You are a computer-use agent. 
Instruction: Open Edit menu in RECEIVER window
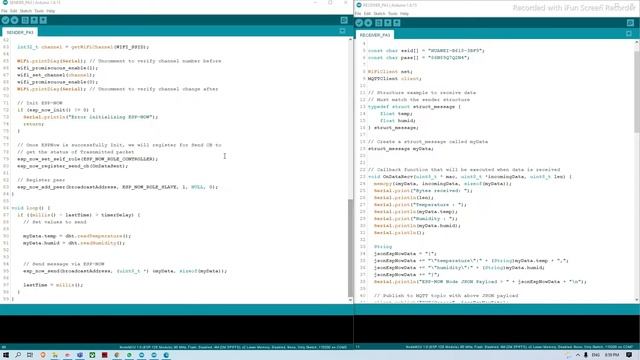367,14
